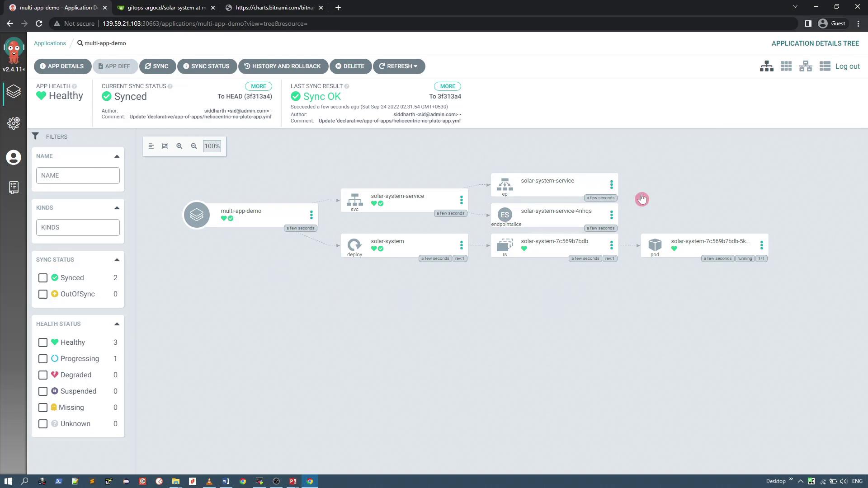The image size is (868, 488).
Task: Open kebab menu of solar-system deployment node
Action: pyautogui.click(x=461, y=245)
